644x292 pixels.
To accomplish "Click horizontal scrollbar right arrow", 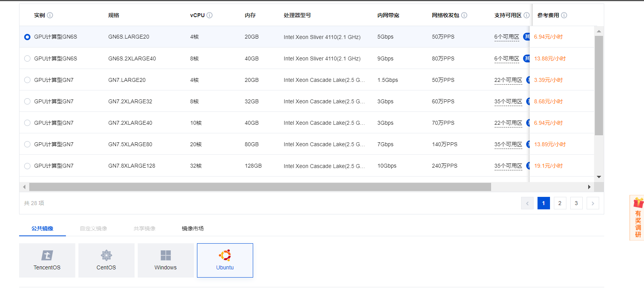I will [x=589, y=187].
